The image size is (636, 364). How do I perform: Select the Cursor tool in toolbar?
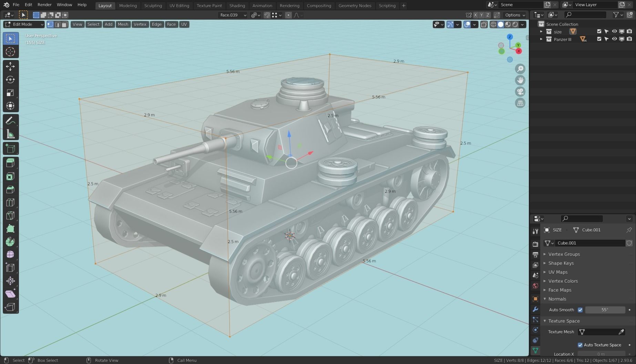pos(10,52)
